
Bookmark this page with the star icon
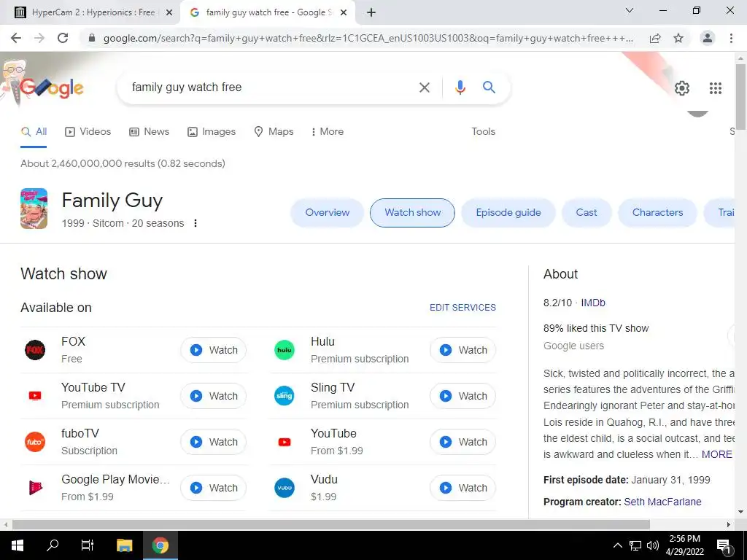click(678, 38)
